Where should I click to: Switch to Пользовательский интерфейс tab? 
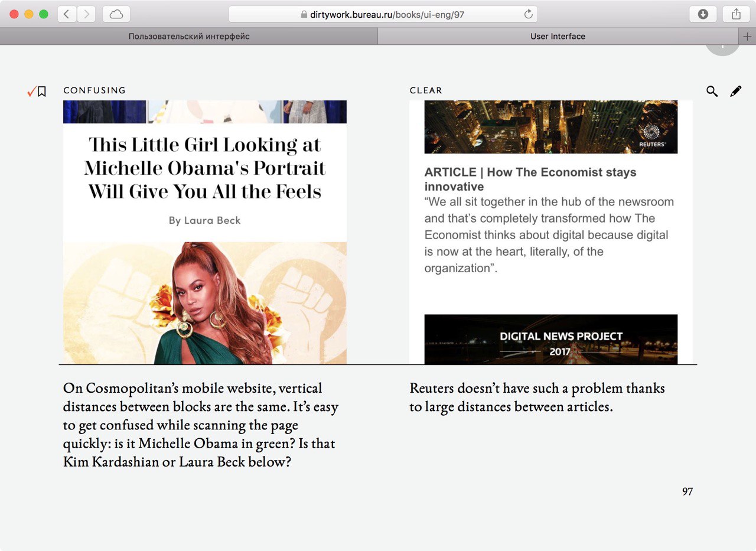pyautogui.click(x=189, y=37)
